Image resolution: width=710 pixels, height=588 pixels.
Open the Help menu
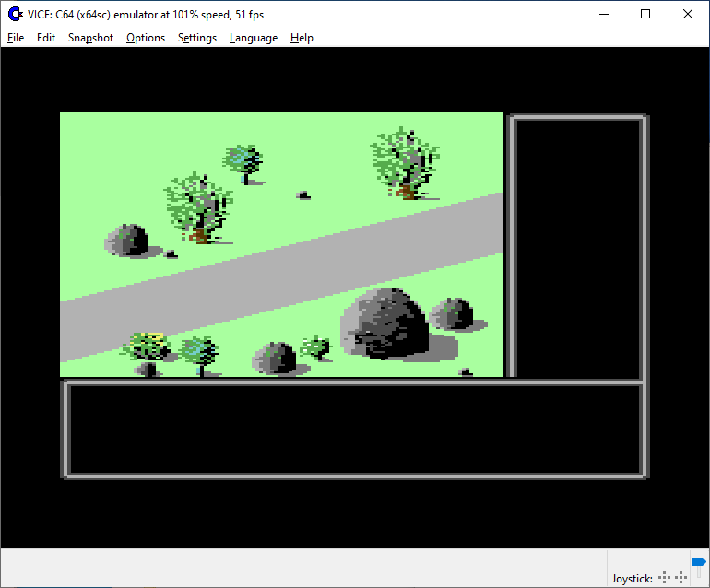click(302, 38)
